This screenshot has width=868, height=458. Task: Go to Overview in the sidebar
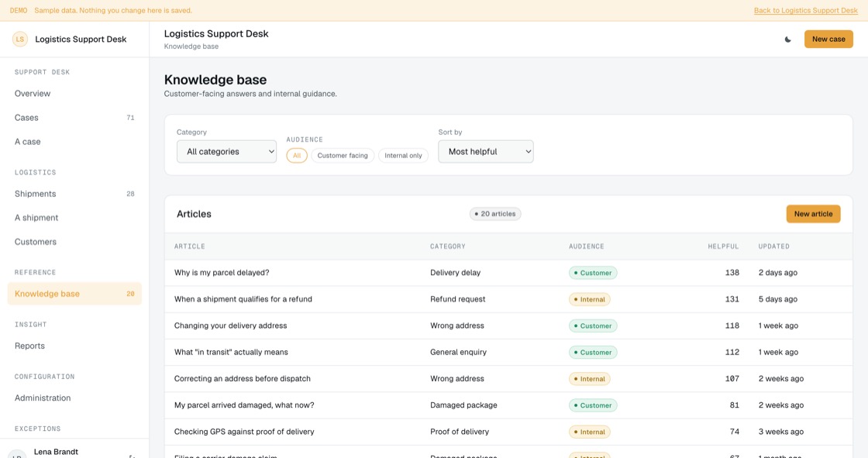click(74, 94)
